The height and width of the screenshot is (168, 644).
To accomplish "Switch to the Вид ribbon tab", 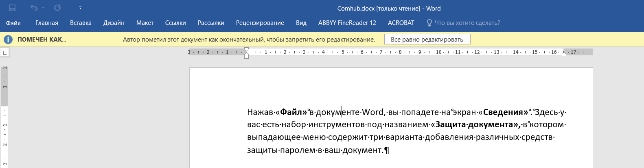I will pyautogui.click(x=301, y=23).
